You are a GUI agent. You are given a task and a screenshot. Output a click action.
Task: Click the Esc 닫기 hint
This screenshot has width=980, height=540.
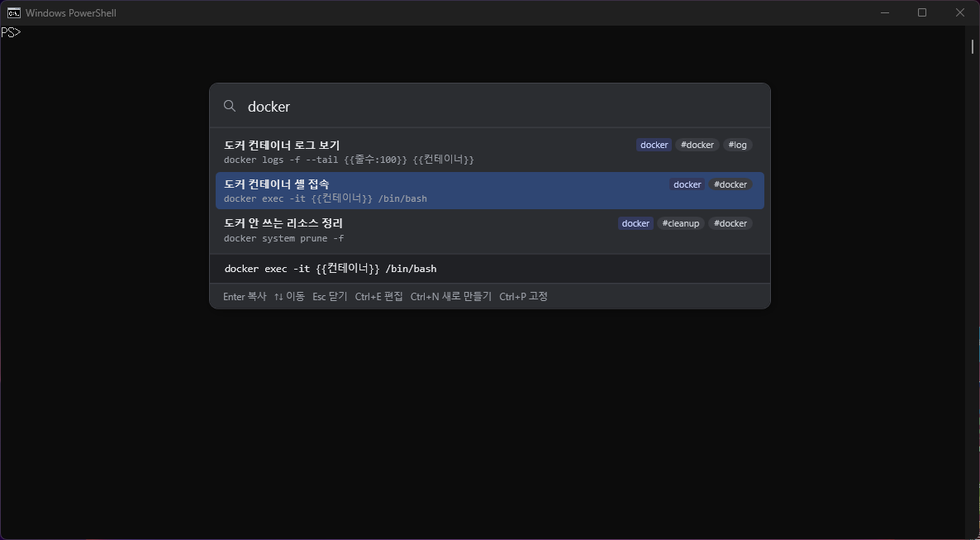click(330, 297)
